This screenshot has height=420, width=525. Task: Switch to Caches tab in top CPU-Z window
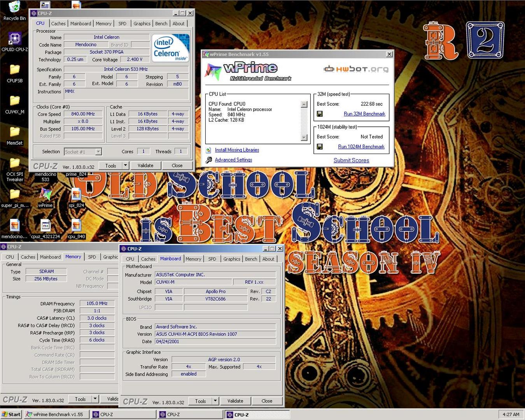[x=58, y=24]
